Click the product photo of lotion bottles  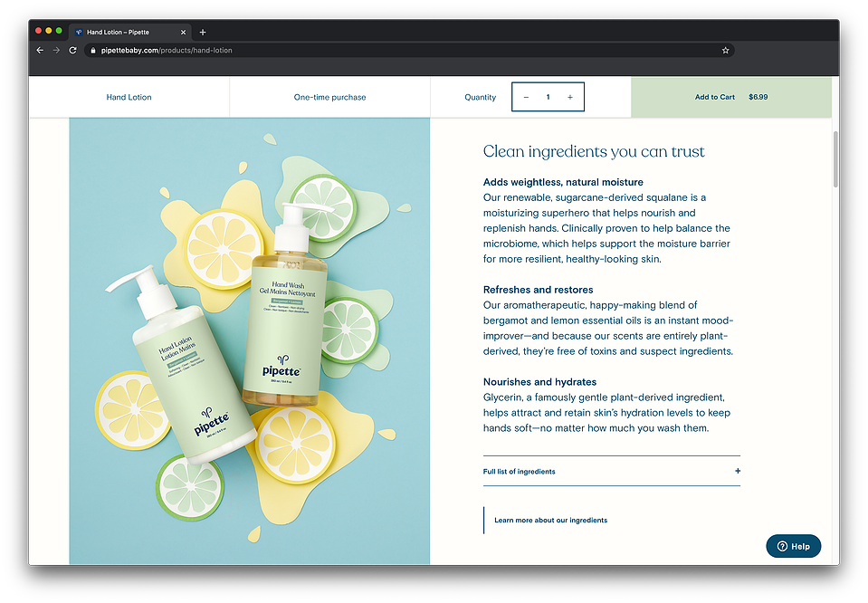(x=250, y=341)
